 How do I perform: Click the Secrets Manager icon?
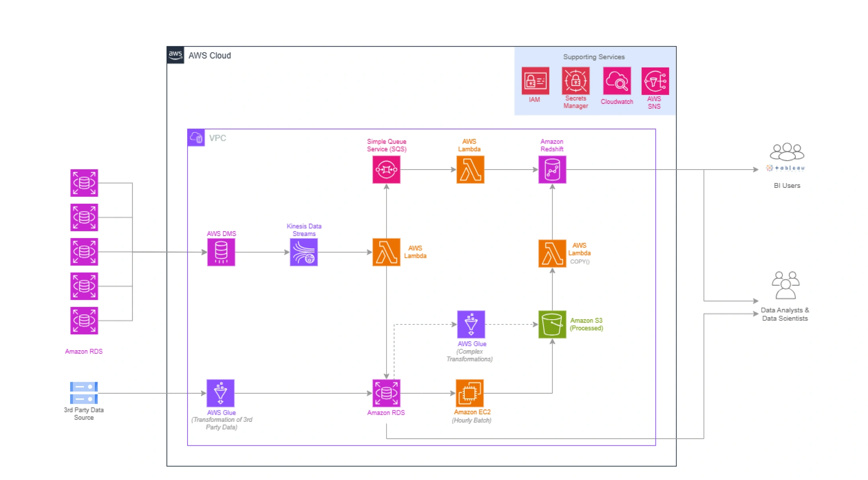pos(575,81)
